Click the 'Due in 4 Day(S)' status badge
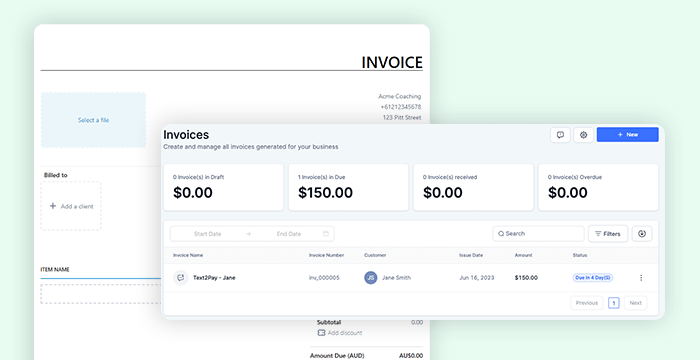The image size is (700, 360). 592,278
